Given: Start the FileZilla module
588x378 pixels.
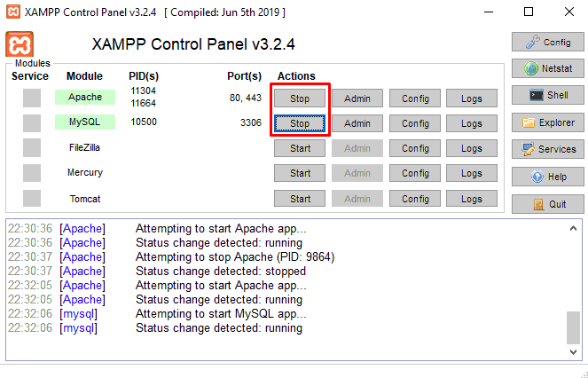Looking at the screenshot, I should point(300,148).
